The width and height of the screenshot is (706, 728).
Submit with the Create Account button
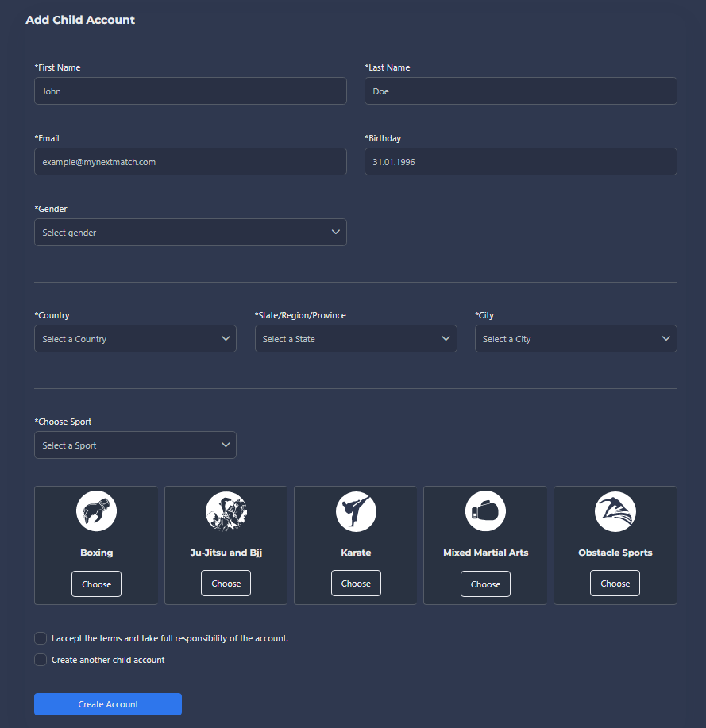click(x=108, y=704)
